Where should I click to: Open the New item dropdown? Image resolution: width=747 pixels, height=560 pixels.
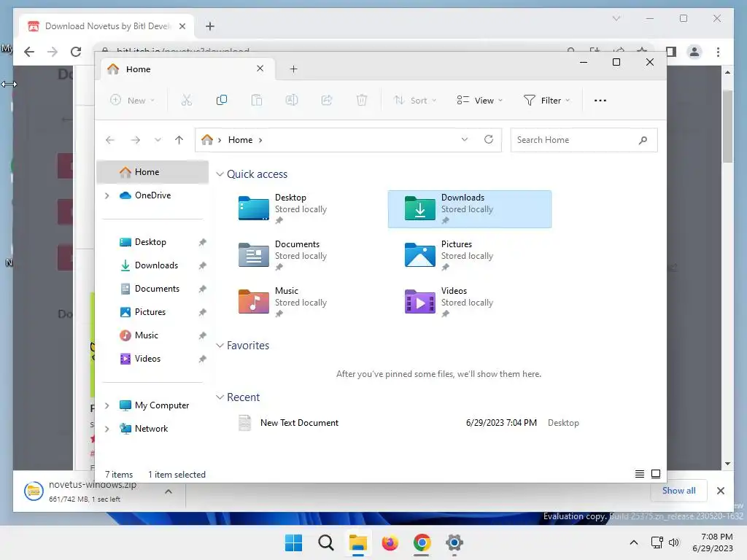tap(133, 100)
